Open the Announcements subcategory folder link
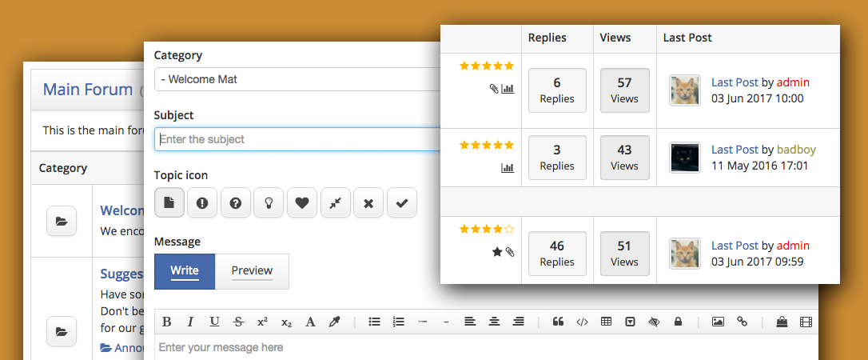 tap(121, 348)
